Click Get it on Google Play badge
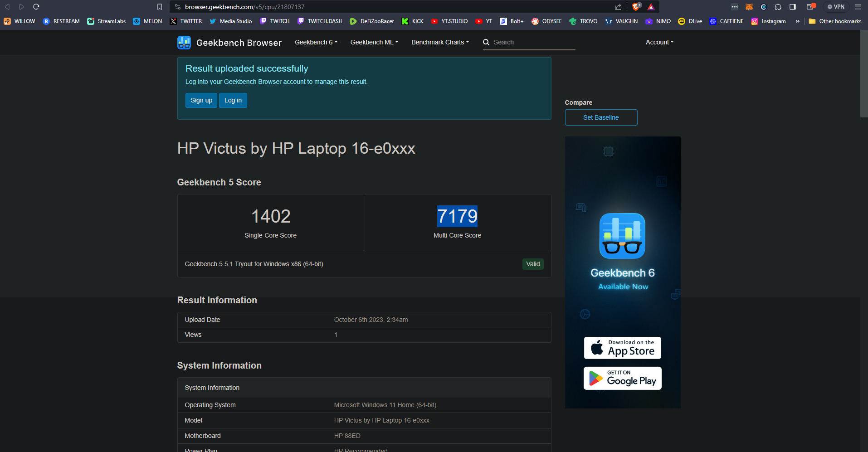Image resolution: width=868 pixels, height=452 pixels. [x=622, y=378]
